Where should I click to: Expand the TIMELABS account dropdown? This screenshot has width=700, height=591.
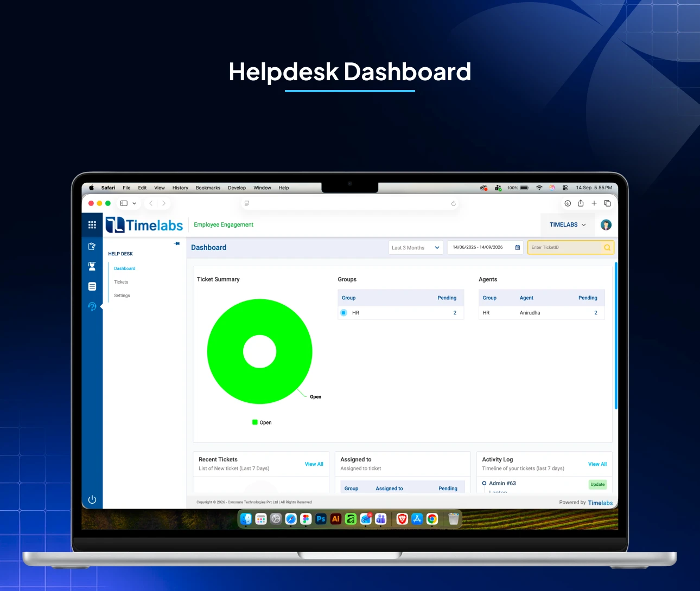(x=568, y=224)
